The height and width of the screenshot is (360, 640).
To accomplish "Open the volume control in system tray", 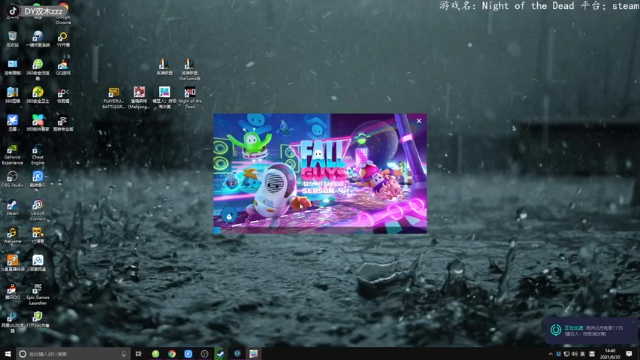I will coord(575,354).
